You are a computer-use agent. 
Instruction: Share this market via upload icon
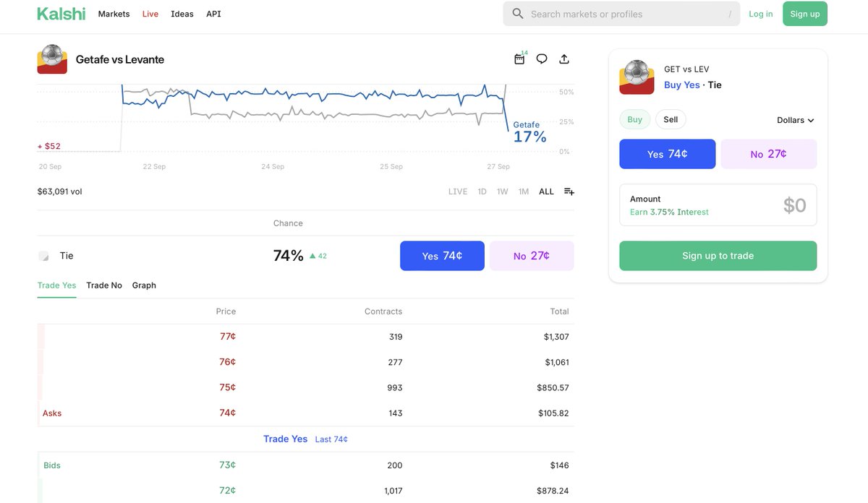coord(564,59)
